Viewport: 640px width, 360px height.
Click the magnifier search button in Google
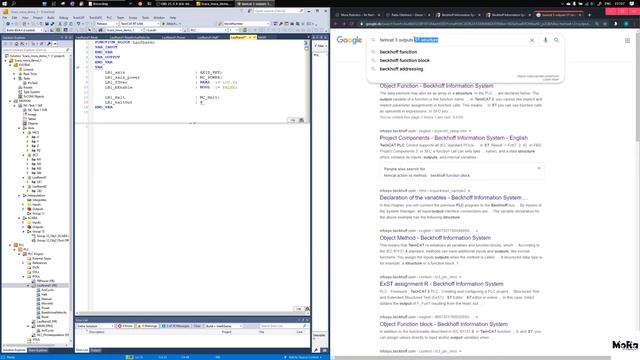(556, 40)
